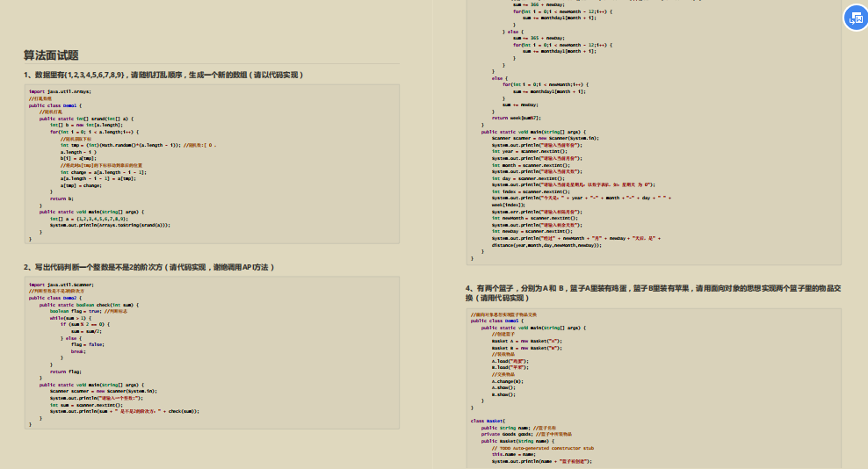Click the println line calling check(sum)
This screenshot has width=868, height=469.
pyautogui.click(x=124, y=411)
